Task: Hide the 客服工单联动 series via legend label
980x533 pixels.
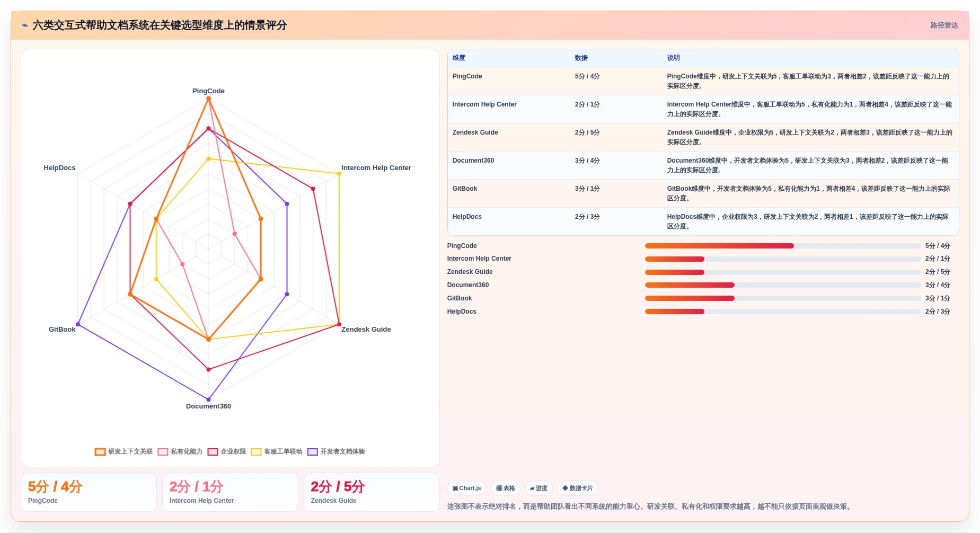Action: pos(283,452)
